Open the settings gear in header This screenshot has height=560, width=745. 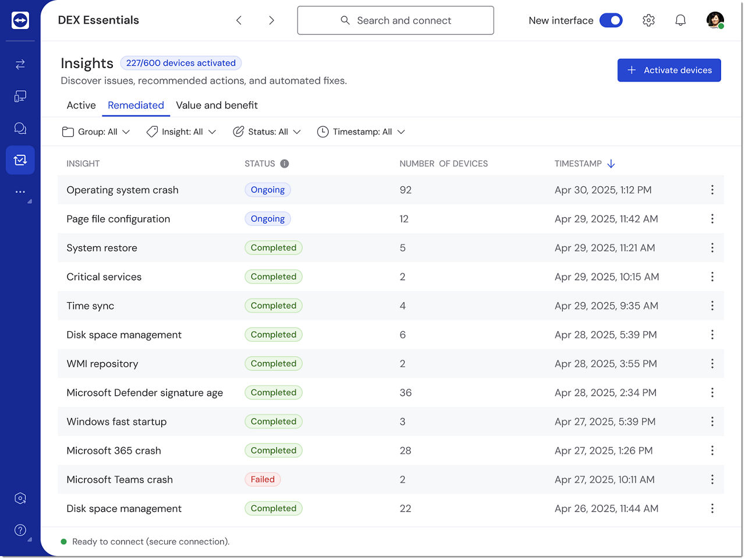click(648, 20)
